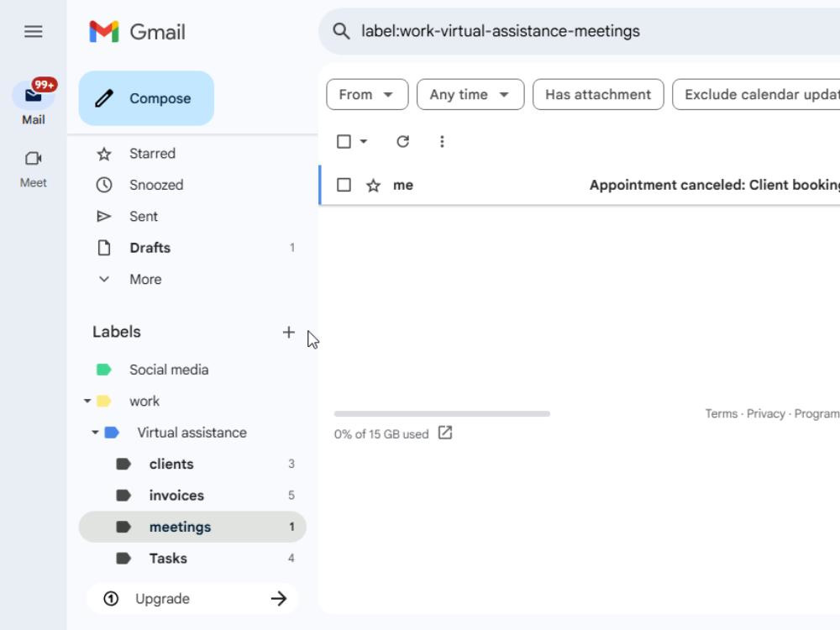Click the search magnifier icon
Viewport: 840px width, 630px height.
coord(341,31)
